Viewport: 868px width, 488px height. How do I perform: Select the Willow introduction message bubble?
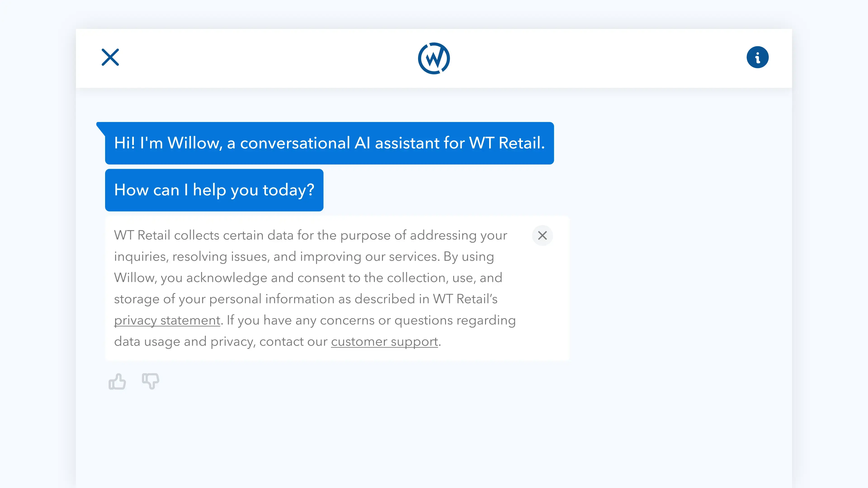tap(329, 143)
